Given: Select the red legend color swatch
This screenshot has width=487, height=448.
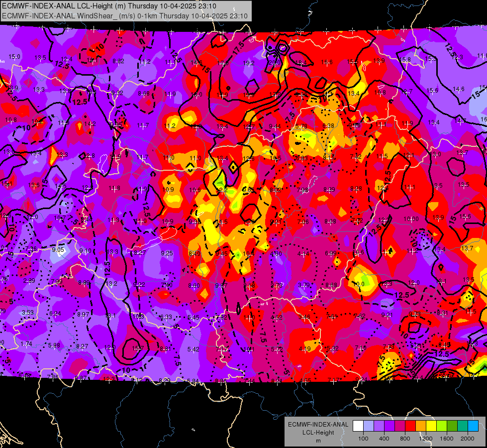Looking at the screenshot, I should click(x=410, y=426).
